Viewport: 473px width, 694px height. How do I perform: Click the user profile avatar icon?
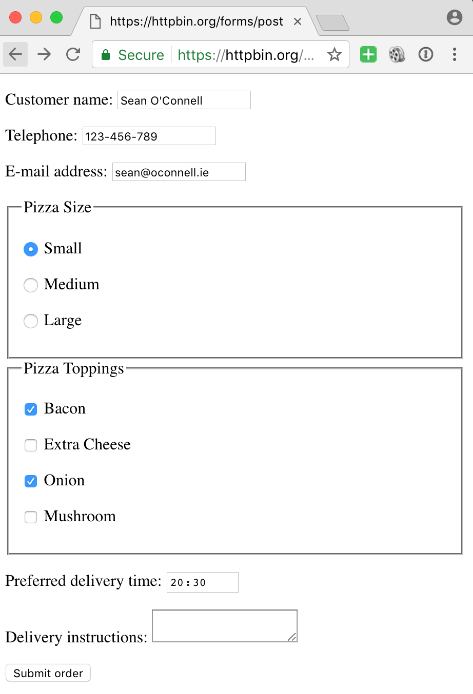[454, 18]
